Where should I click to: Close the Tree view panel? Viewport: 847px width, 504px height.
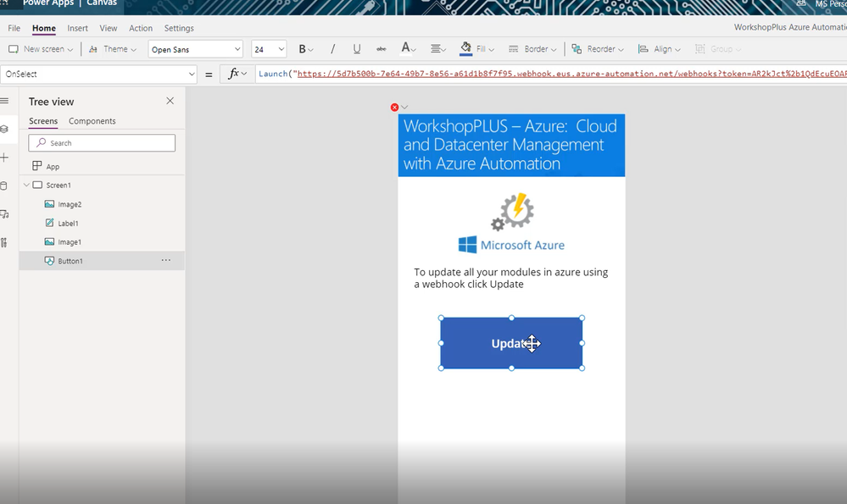170,101
